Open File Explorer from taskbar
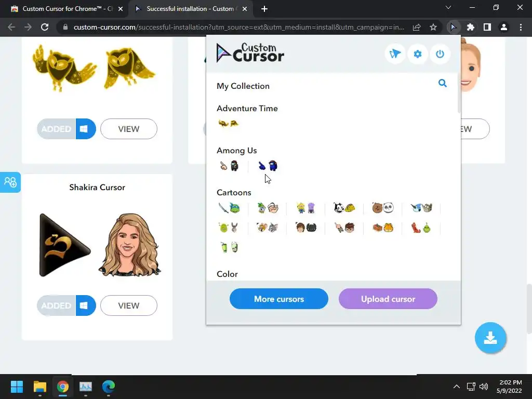532x399 pixels. [x=39, y=387]
